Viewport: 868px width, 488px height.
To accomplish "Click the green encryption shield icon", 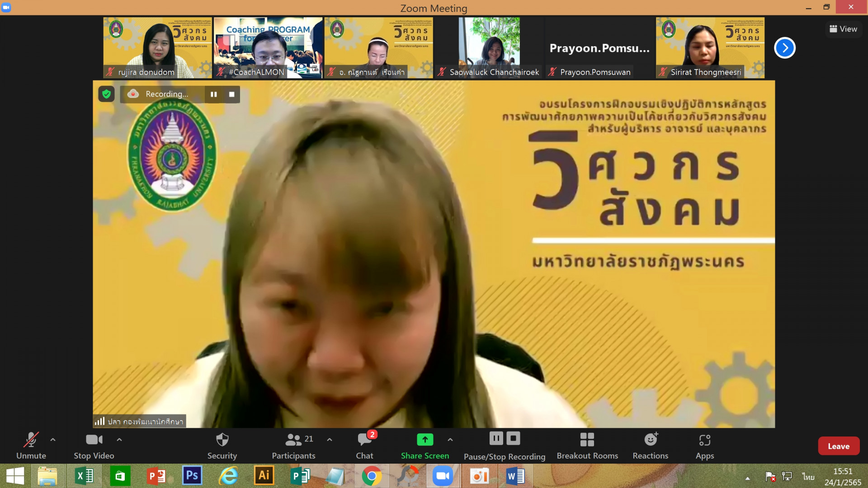I will 107,94.
